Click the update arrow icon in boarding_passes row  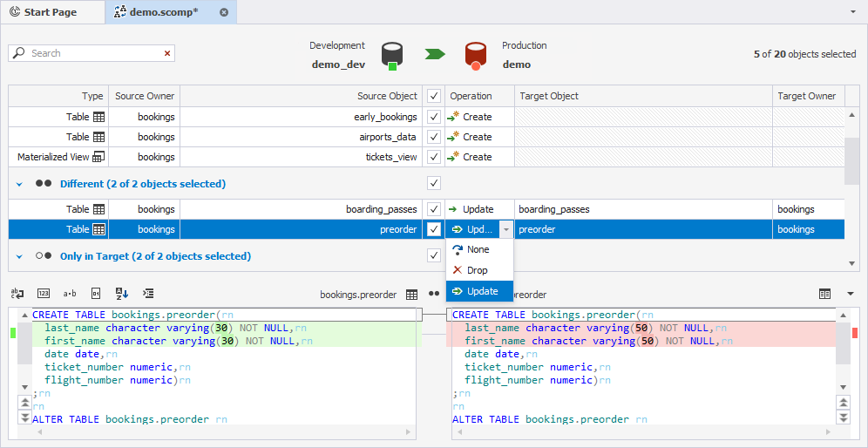pos(453,209)
